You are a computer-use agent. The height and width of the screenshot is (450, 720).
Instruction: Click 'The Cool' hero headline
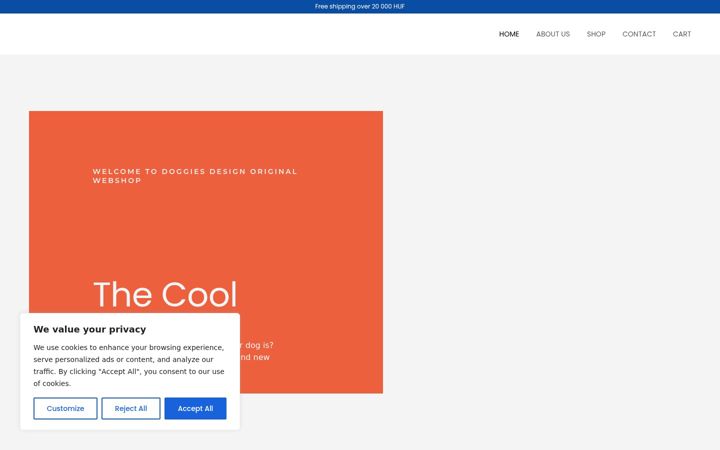[165, 294]
